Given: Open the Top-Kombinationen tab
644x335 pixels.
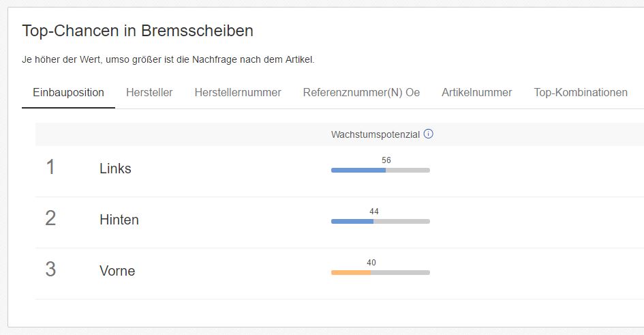Looking at the screenshot, I should [x=581, y=93].
